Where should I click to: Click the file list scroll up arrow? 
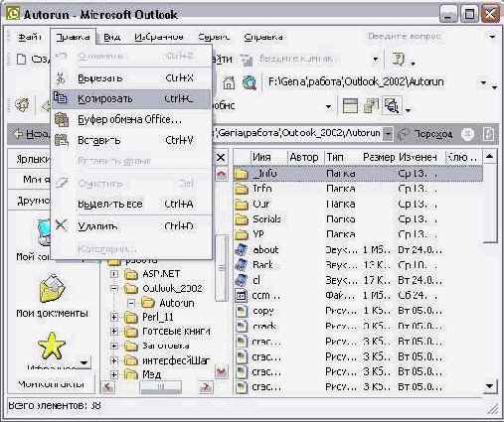coord(490,156)
